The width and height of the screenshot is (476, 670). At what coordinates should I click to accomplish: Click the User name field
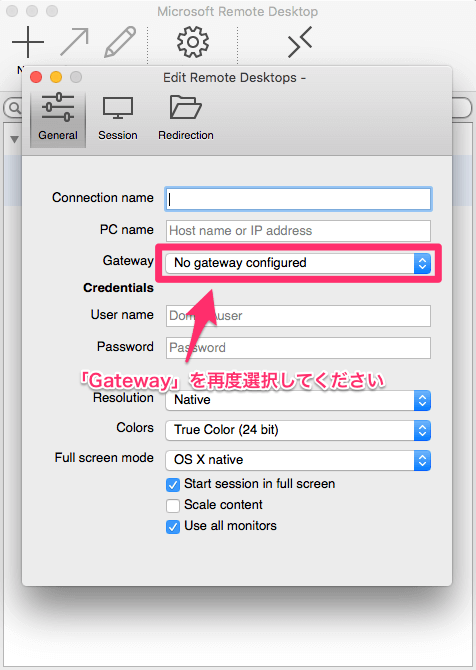[x=298, y=316]
